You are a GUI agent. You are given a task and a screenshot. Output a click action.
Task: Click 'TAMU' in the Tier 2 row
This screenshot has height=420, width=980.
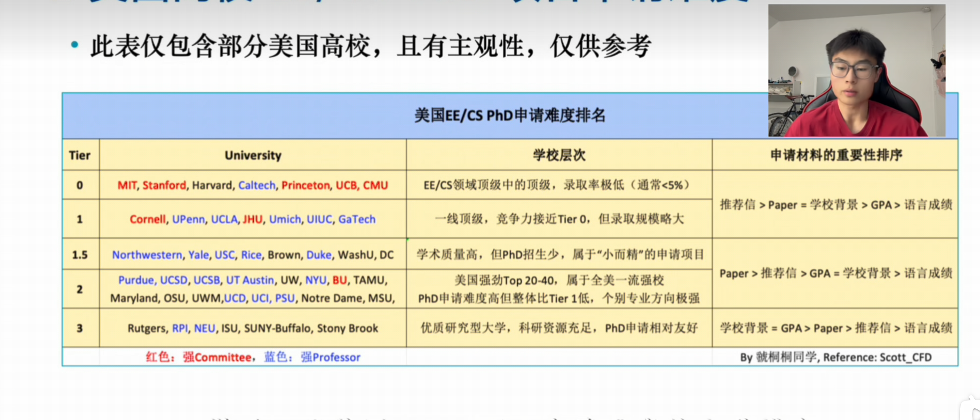369,280
